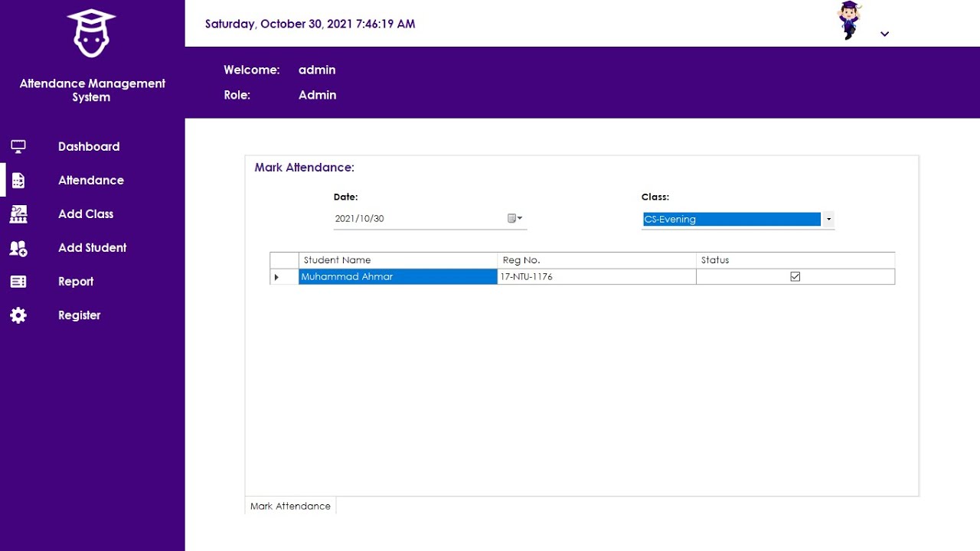The height and width of the screenshot is (551, 980).
Task: Select the Muhammad Ahmar name cell
Action: click(398, 277)
